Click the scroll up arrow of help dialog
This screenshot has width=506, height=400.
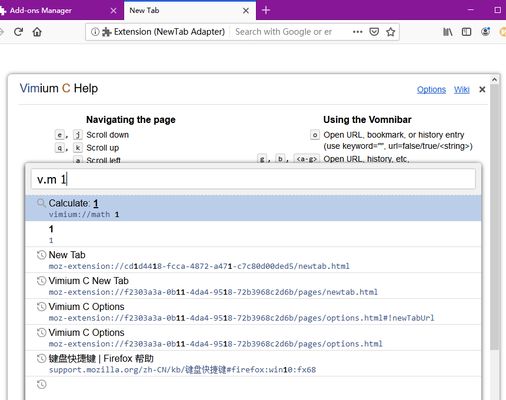(x=495, y=80)
